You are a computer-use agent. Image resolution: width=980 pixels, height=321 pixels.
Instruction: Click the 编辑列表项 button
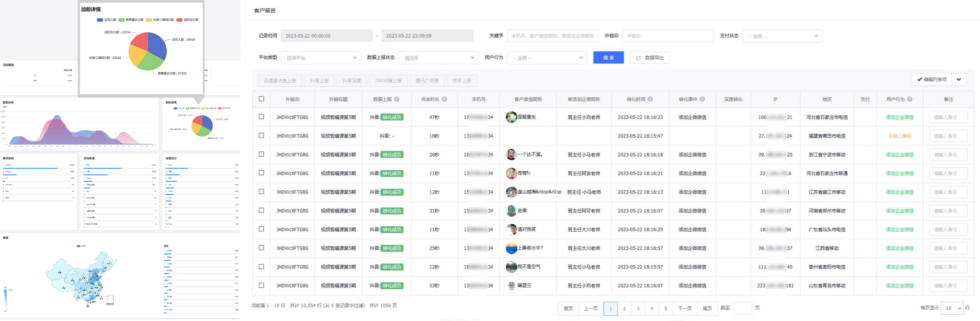[932, 79]
